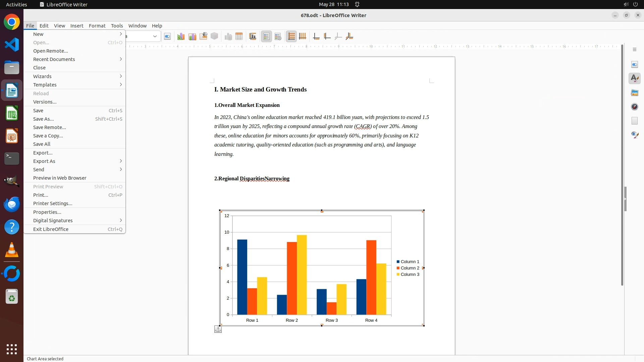Open the Chart Type dialog icon
This screenshot has width=644, height=362.
(x=181, y=36)
